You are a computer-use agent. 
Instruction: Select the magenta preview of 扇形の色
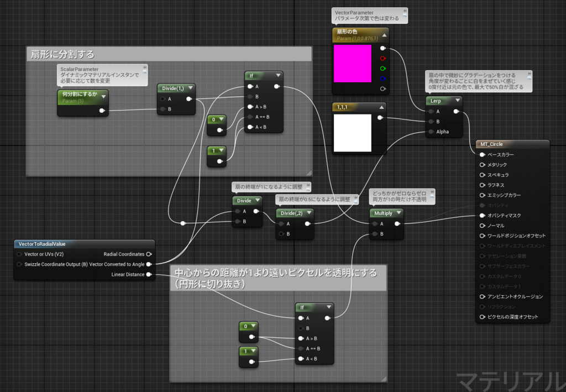tap(352, 64)
